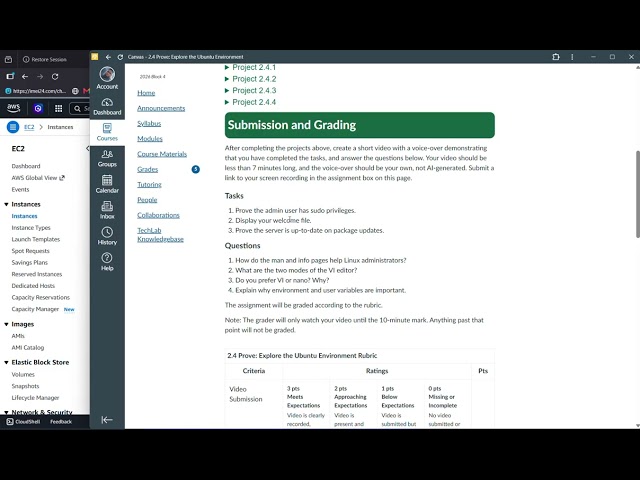Open AWS Global View in sidebar
Image resolution: width=640 pixels, height=480 pixels.
38,178
